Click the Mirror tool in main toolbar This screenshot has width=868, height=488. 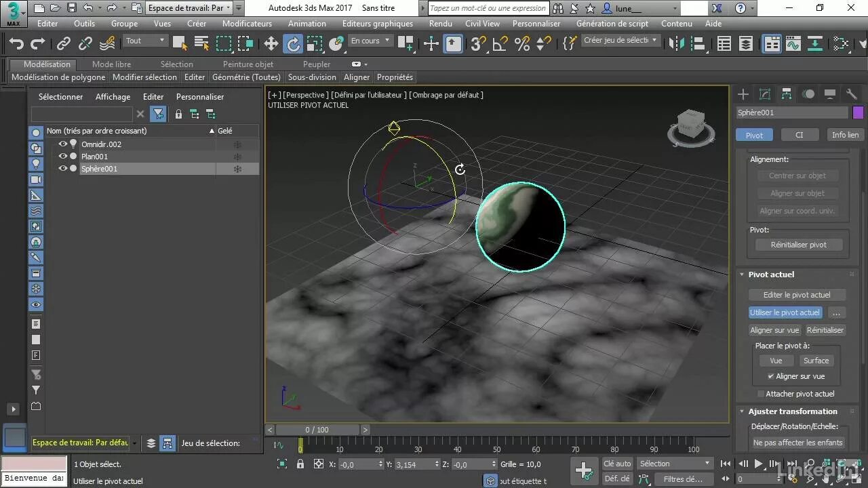click(x=677, y=44)
